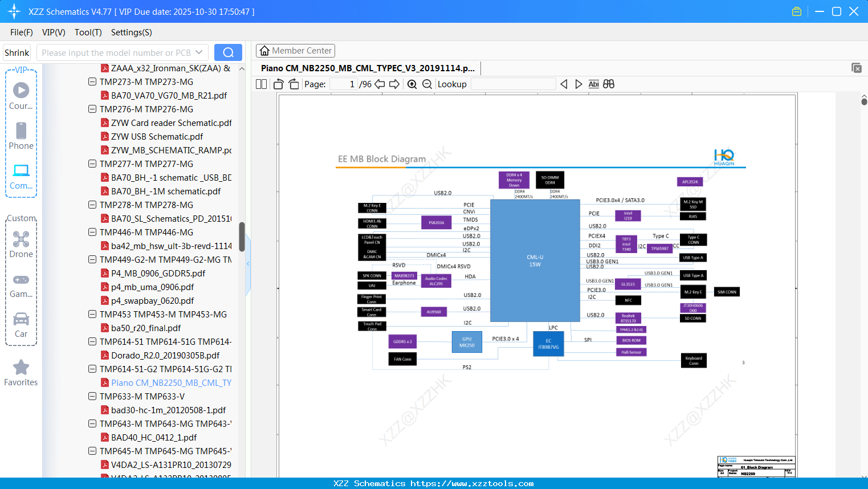868x489 pixels.
Task: Collapse the TMP643-M TMP643-MG group
Action: click(x=92, y=424)
